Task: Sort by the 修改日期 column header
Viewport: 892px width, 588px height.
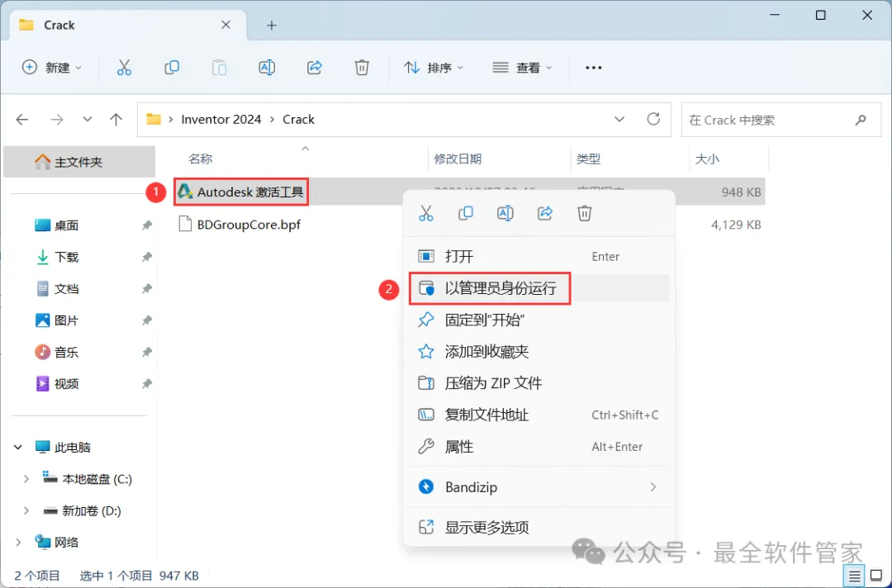Action: pos(458,159)
